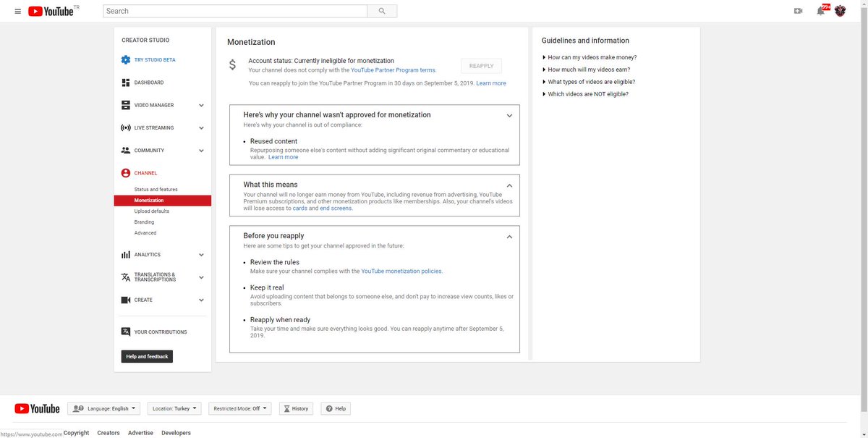Expand 'Which videos are NOT eligible?'
This screenshot has width=868, height=438.
click(585, 94)
